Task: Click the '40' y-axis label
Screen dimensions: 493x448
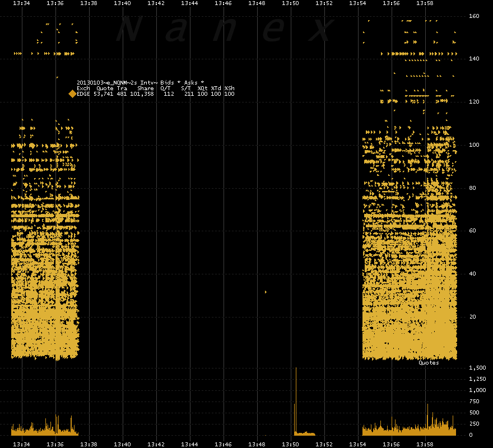Action: pos(473,273)
